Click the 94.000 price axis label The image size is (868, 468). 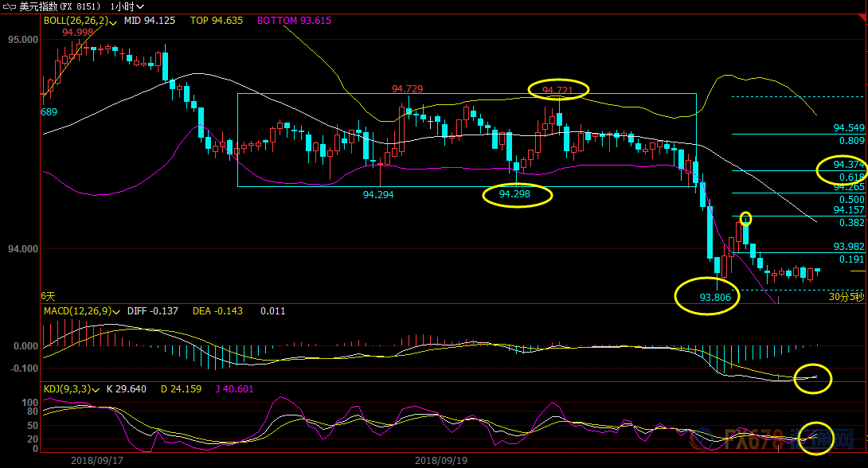click(23, 249)
